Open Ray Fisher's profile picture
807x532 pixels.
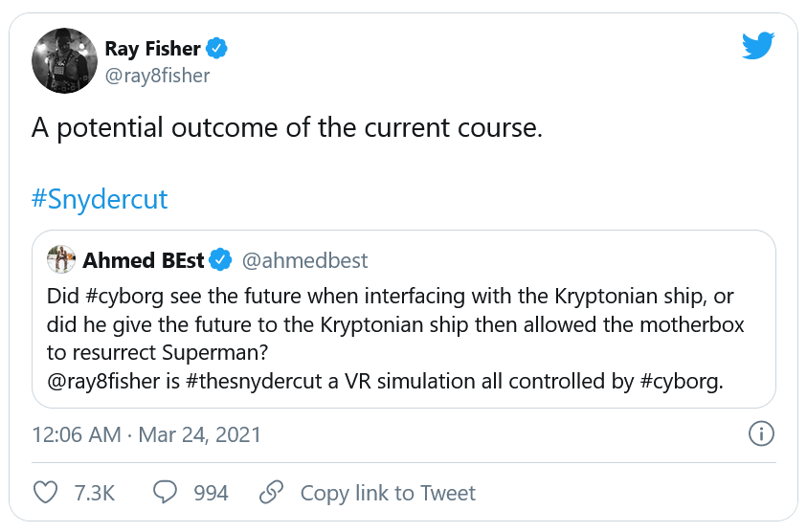tap(65, 60)
